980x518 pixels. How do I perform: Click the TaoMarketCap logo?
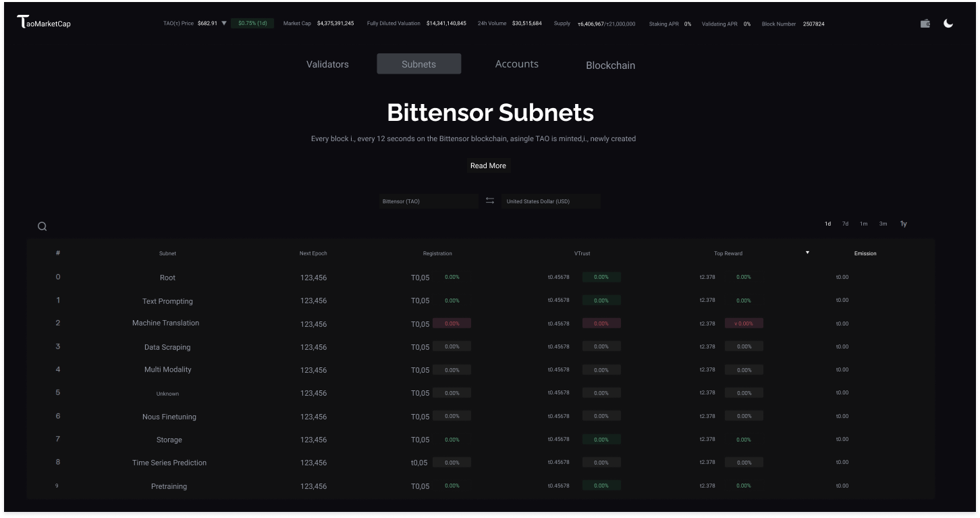[x=44, y=22]
